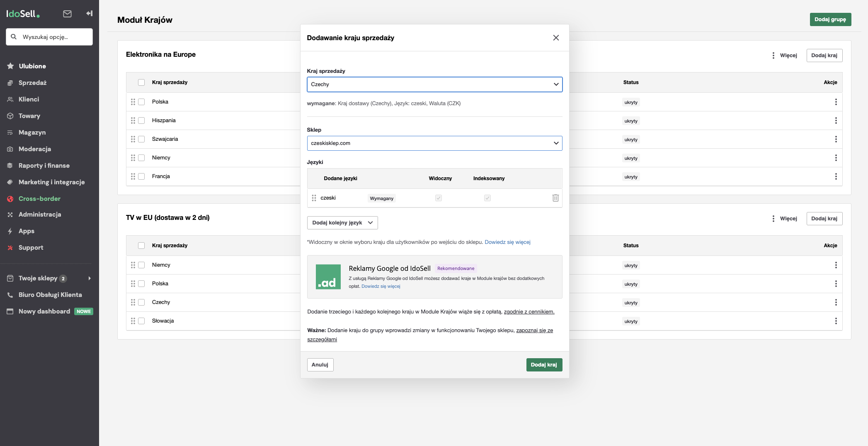Click the Apps lightning icon

click(10, 231)
